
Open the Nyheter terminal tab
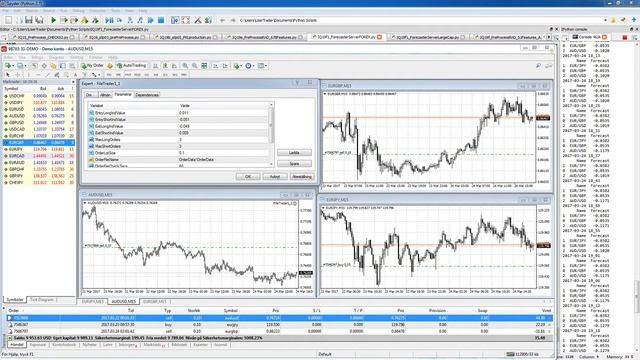90,345
